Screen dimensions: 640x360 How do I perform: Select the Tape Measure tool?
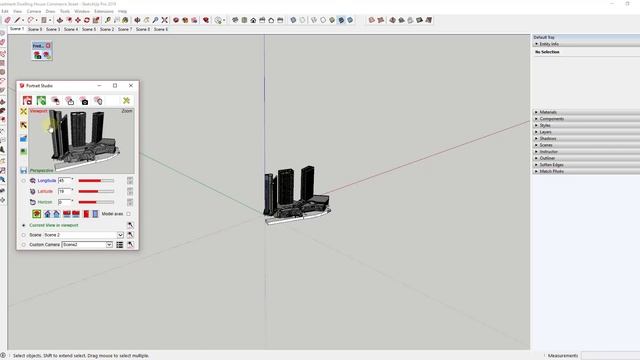click(108, 20)
